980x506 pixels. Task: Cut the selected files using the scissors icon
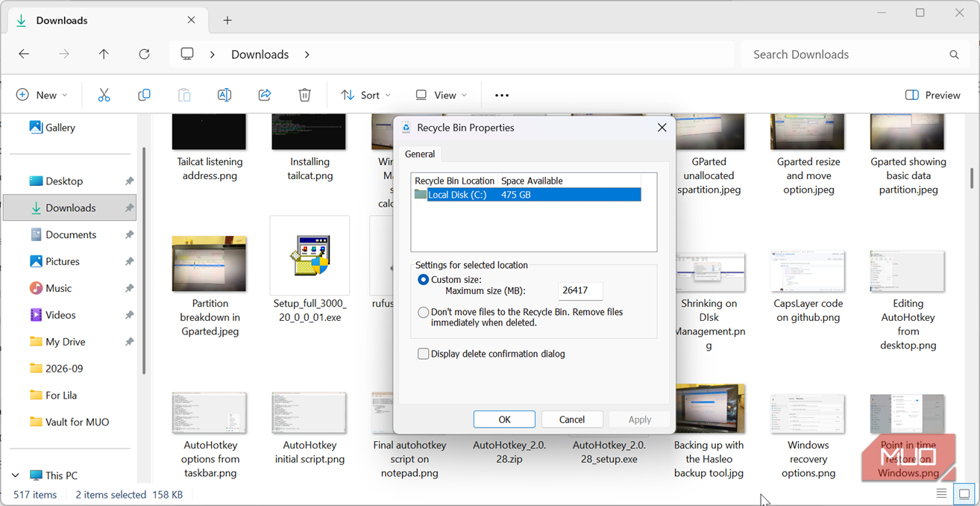pos(104,95)
